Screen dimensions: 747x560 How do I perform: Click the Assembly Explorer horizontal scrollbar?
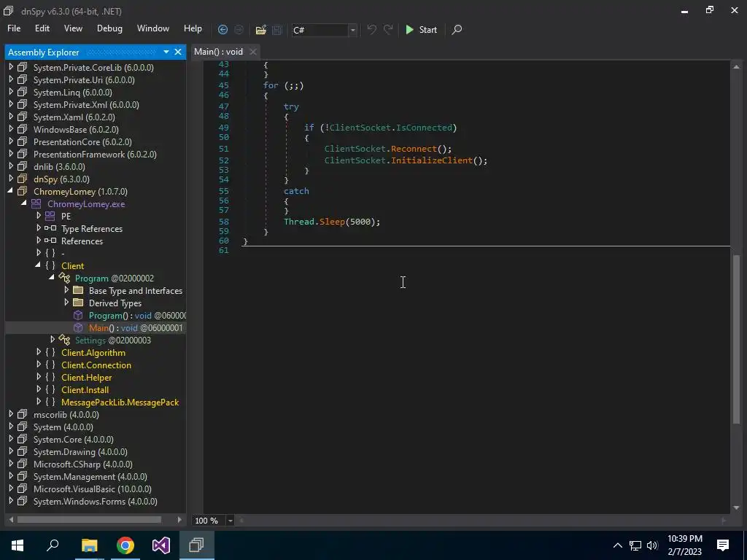89,519
